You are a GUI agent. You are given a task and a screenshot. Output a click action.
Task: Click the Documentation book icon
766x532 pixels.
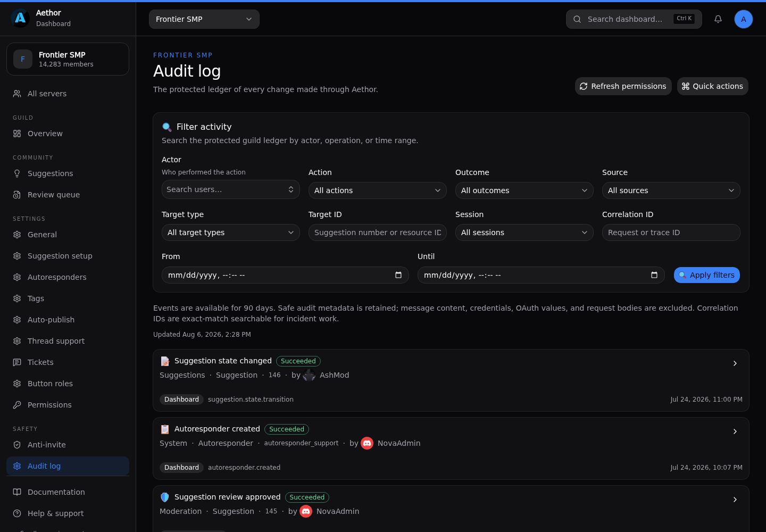point(17,492)
